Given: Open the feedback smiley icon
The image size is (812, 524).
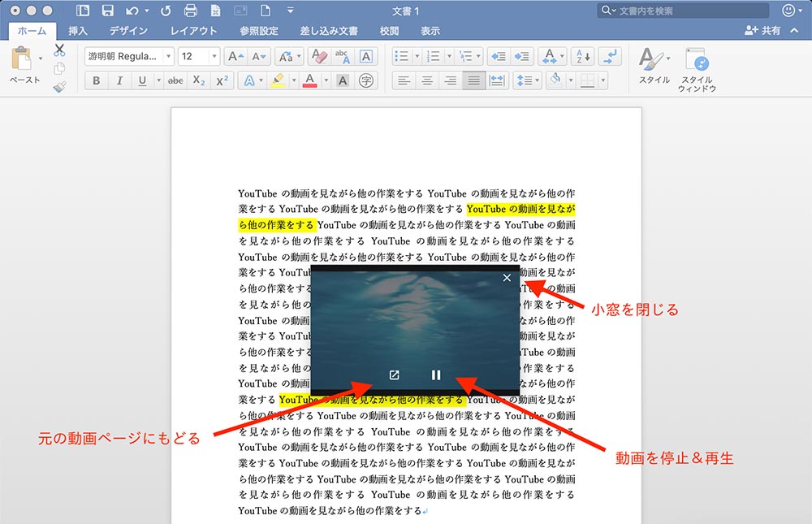Looking at the screenshot, I should [x=788, y=11].
